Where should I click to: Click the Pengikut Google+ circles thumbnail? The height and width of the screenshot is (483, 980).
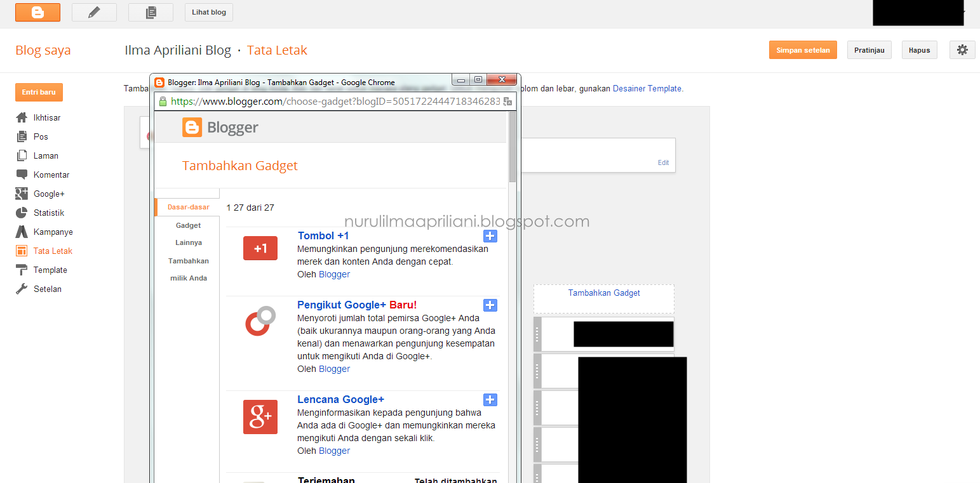[260, 321]
